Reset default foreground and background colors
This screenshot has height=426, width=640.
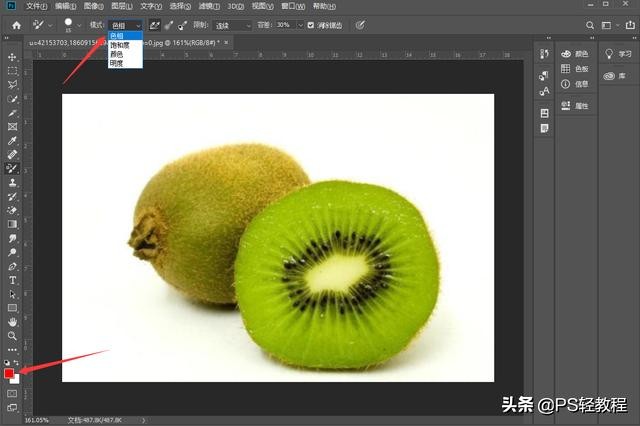coord(7,362)
